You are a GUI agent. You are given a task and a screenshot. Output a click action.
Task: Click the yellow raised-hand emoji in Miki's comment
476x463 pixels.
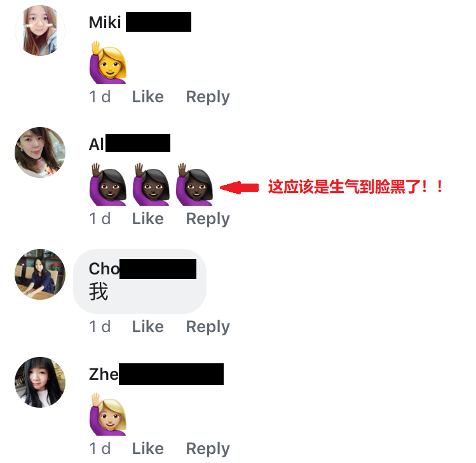pos(108,62)
